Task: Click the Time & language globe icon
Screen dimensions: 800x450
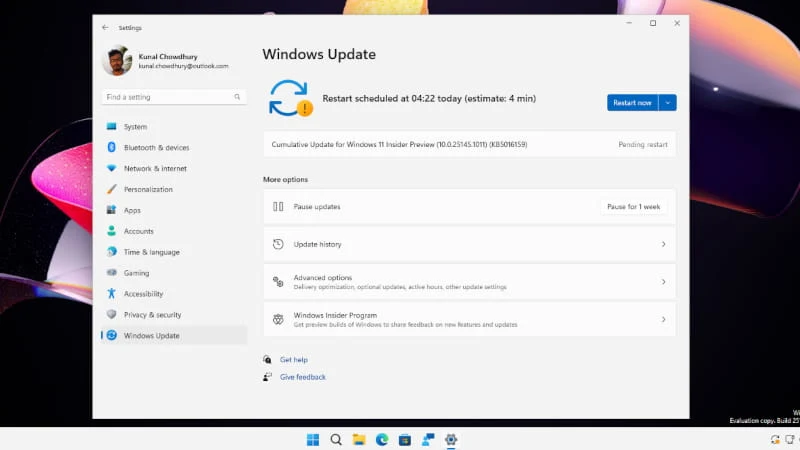Action: click(x=111, y=252)
